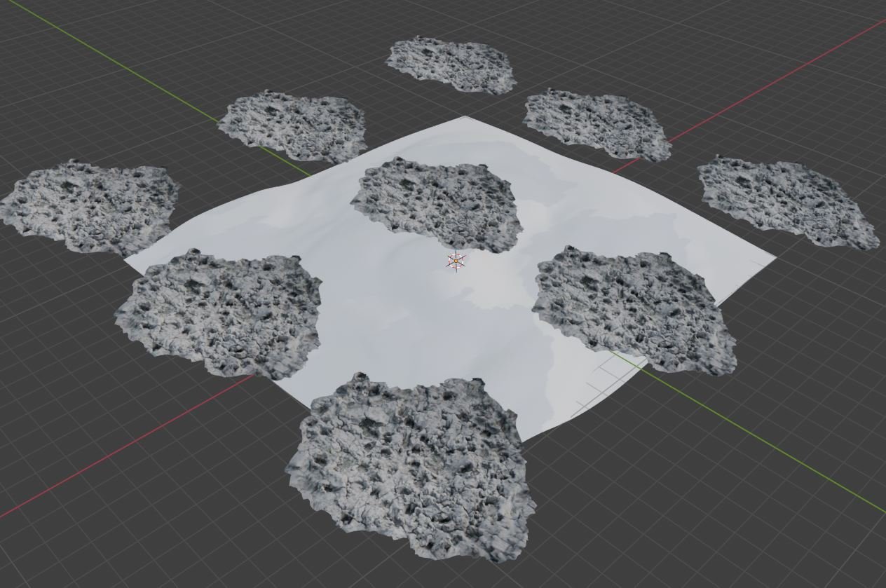Select the largest rock mesh nearest the camera

[414, 466]
